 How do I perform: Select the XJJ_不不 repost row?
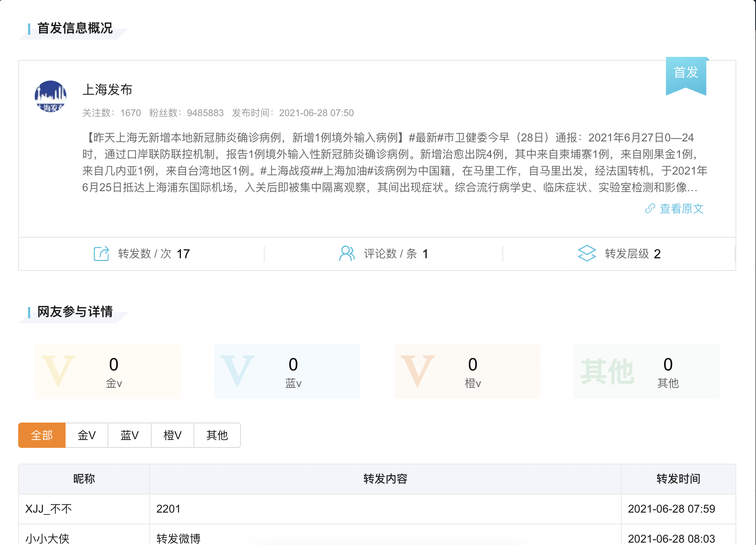click(x=48, y=509)
